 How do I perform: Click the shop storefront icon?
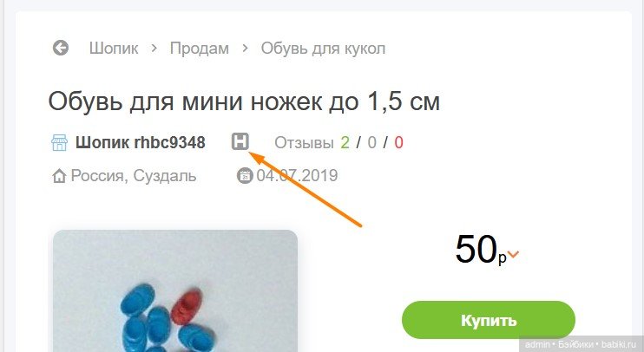(x=60, y=143)
